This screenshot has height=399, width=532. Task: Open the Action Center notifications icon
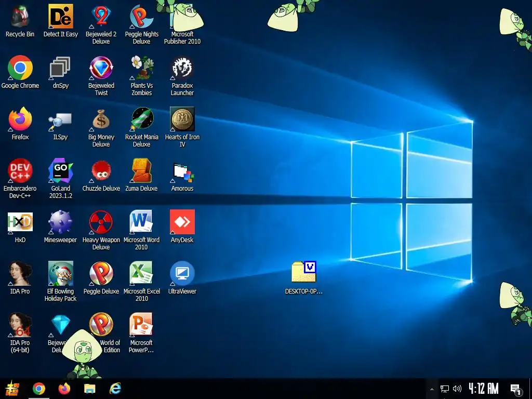click(x=516, y=389)
